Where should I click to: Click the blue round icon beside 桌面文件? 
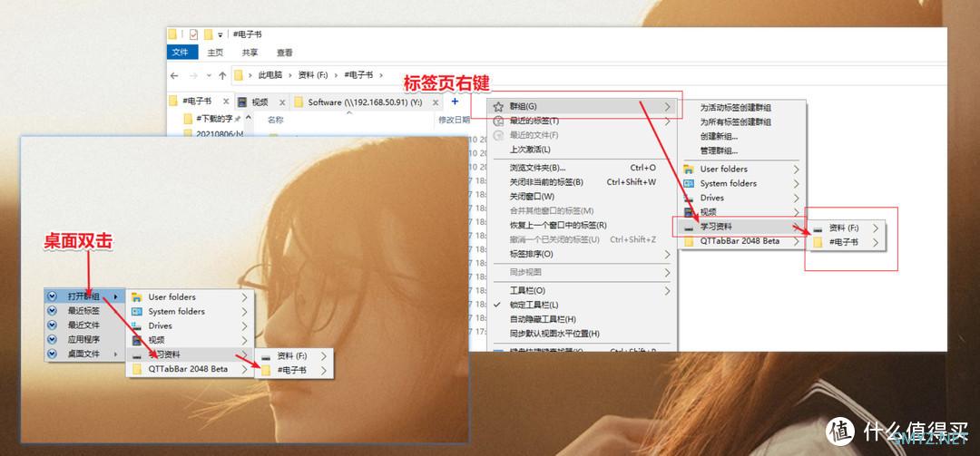coord(53,354)
